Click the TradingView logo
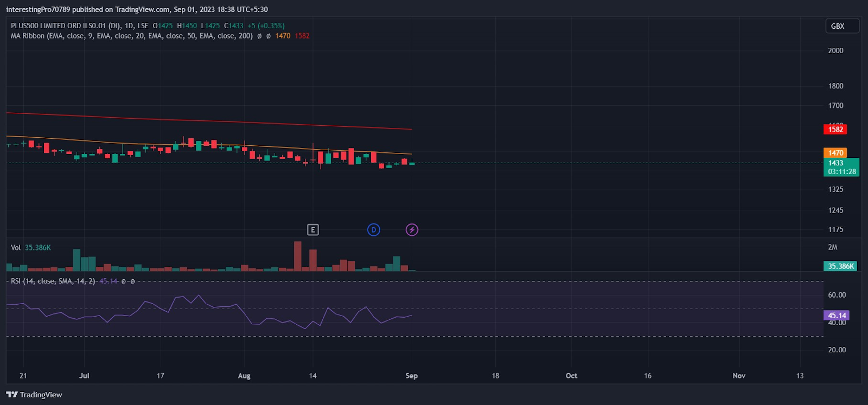Screen dimensions: 868x405 click(x=34, y=395)
